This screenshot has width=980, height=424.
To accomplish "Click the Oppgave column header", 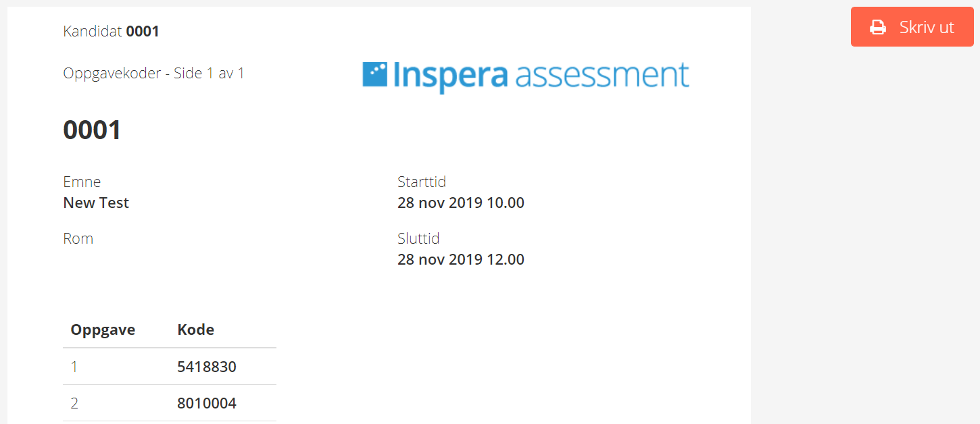I will pyautogui.click(x=103, y=329).
